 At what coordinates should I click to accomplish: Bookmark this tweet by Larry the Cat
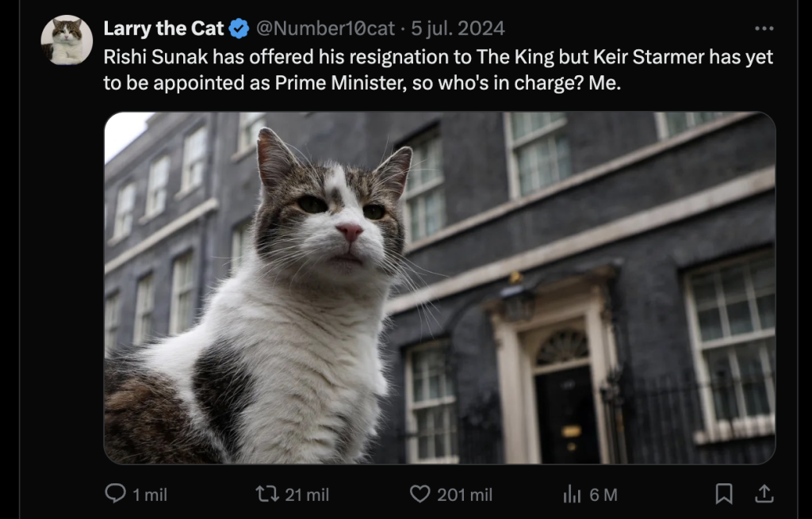click(724, 494)
